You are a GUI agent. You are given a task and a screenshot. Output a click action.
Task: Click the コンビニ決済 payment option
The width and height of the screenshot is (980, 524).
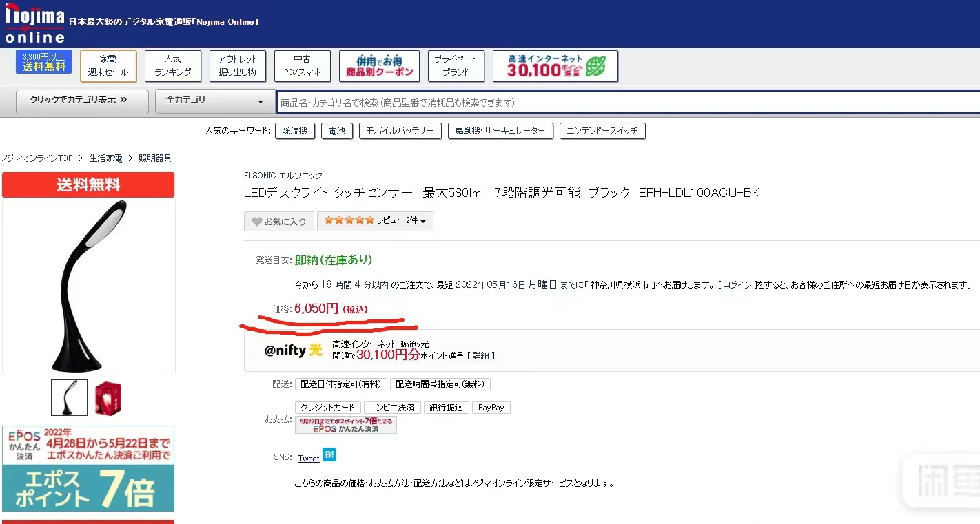pyautogui.click(x=392, y=408)
